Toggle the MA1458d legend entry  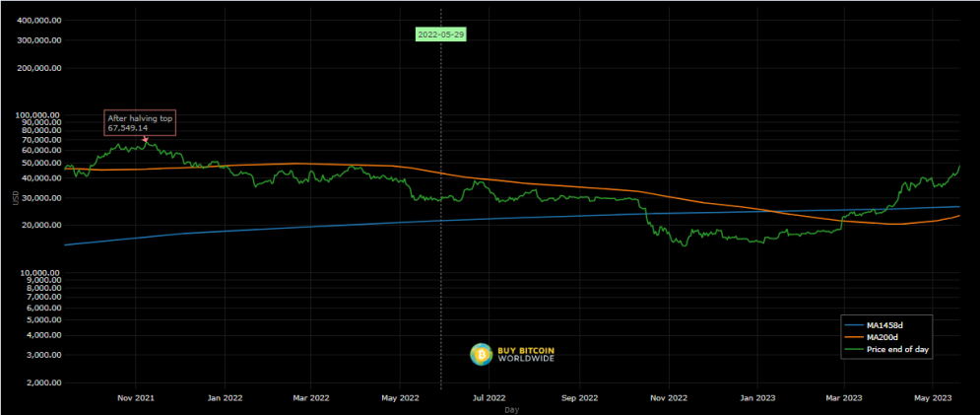tap(885, 325)
